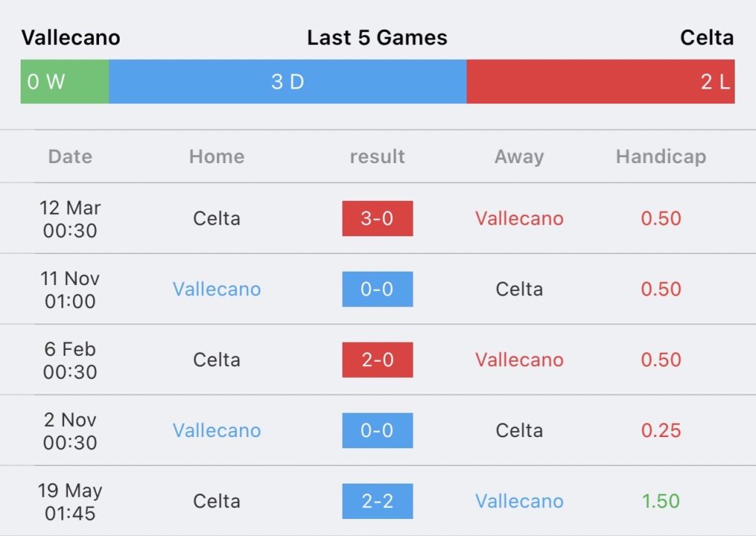
Task: Open the blue 2-2 result badge
Action: (377, 501)
